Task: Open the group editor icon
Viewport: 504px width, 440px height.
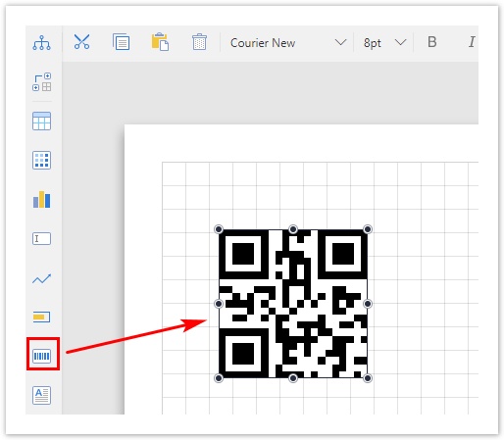Action: pyautogui.click(x=42, y=82)
